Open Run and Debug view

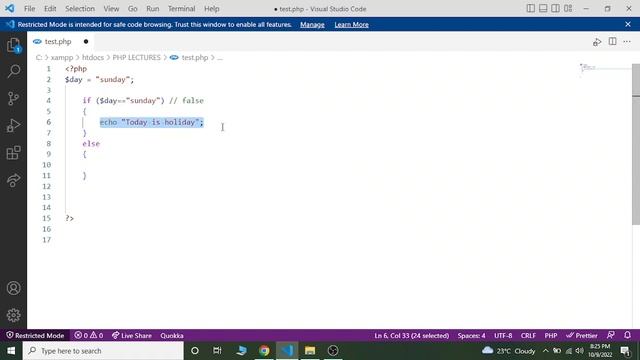(13, 125)
